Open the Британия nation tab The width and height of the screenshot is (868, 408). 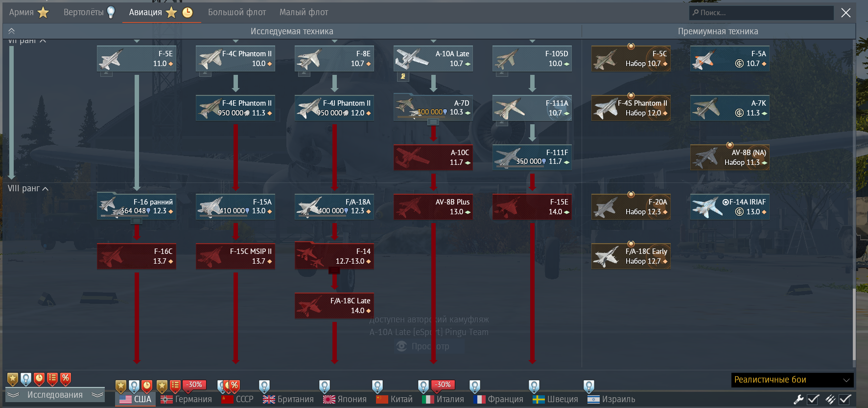tap(288, 399)
